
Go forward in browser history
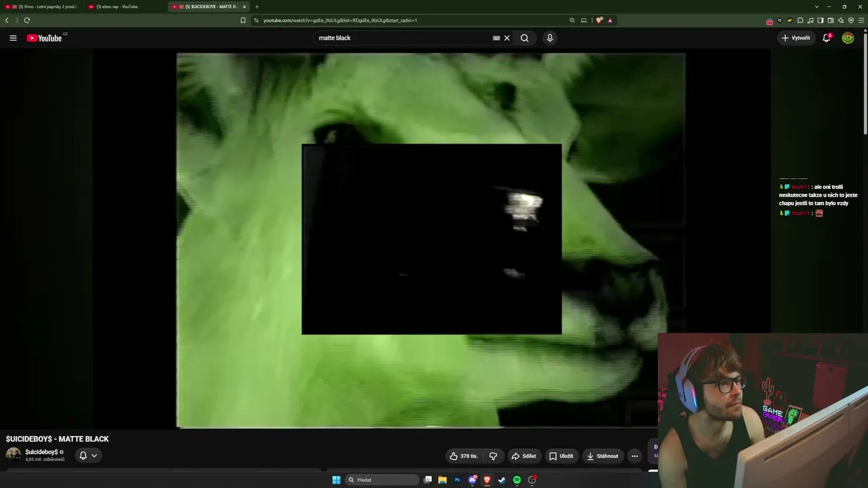click(x=17, y=20)
